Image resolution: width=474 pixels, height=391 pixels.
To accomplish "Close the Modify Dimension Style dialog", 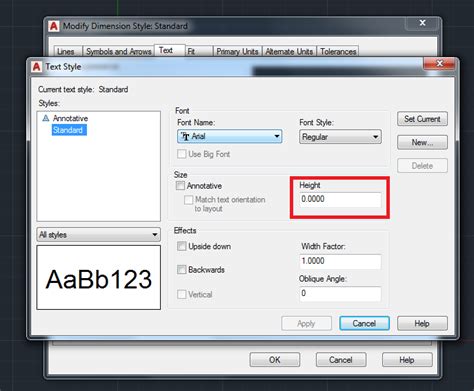I will (423, 23).
